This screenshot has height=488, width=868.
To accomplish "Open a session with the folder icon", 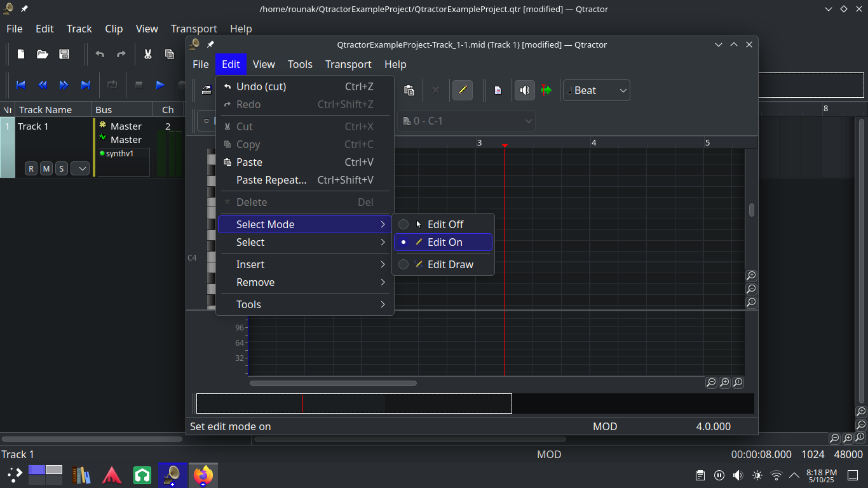I will pyautogui.click(x=43, y=54).
